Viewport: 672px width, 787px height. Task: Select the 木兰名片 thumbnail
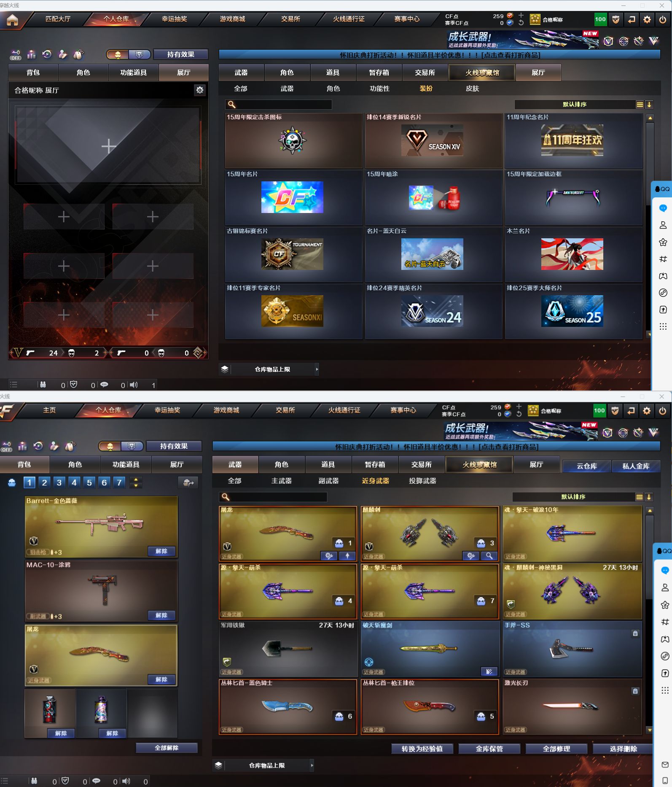(572, 254)
